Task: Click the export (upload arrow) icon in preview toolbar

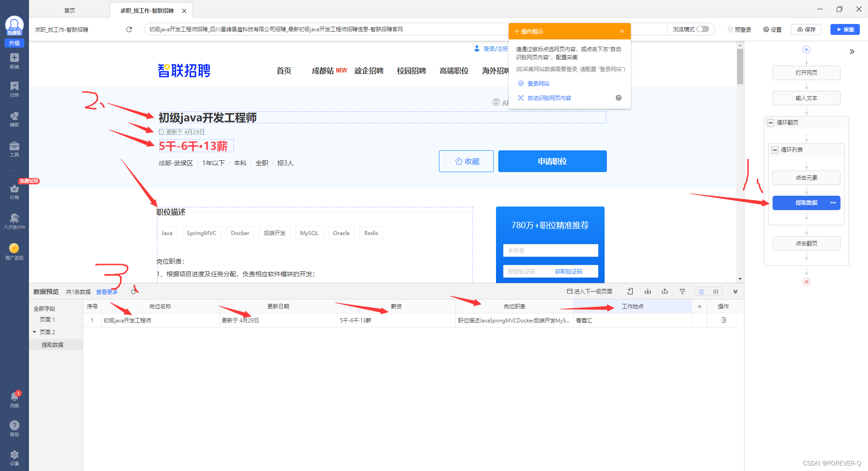Action: click(x=665, y=291)
